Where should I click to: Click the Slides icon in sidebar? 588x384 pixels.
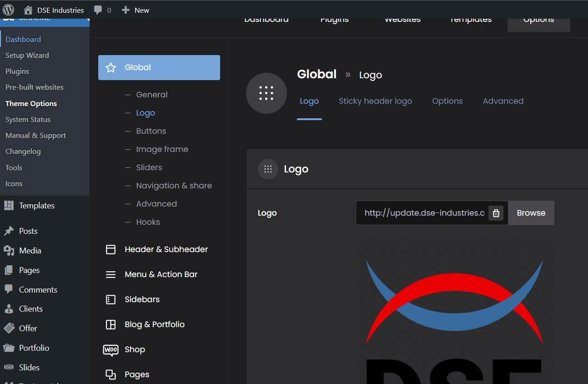[x=9, y=367]
